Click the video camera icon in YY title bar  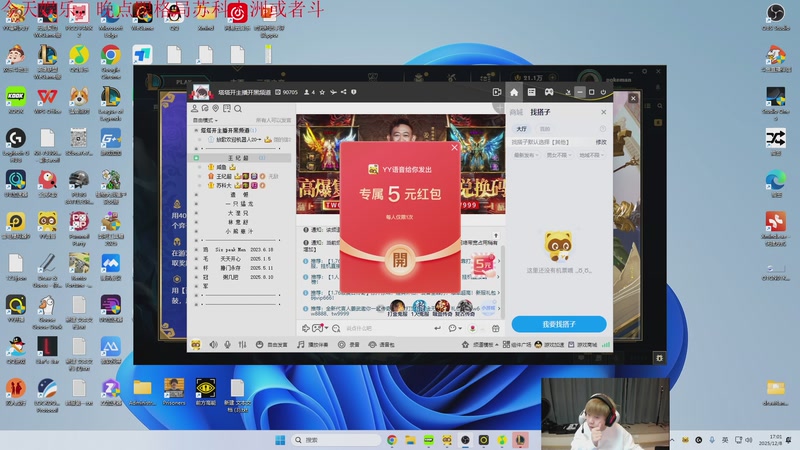(496, 92)
